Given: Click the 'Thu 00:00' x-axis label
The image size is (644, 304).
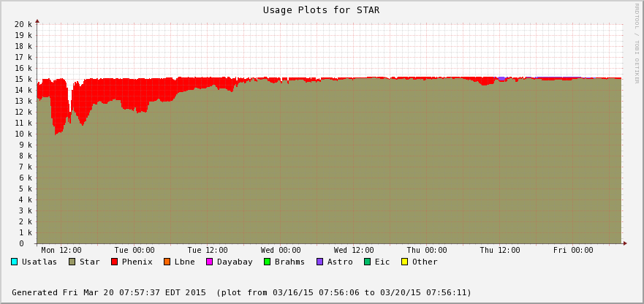Looking at the screenshot, I should (x=427, y=250).
